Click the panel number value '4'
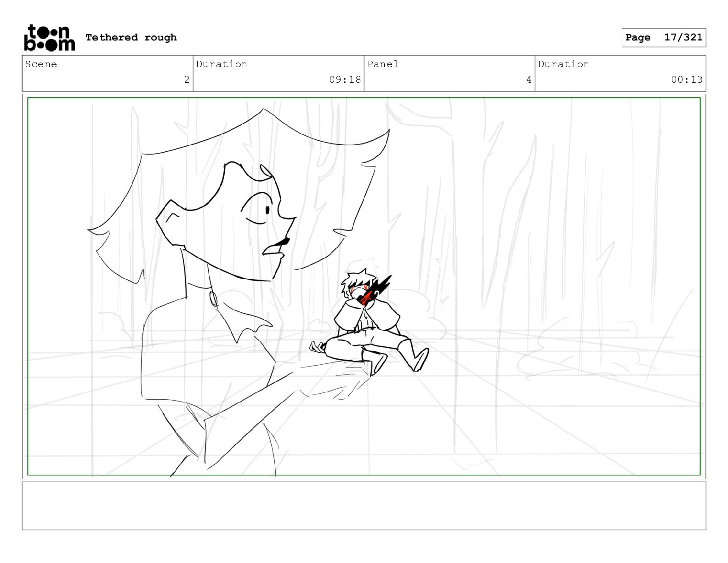728x563 pixels. (x=529, y=80)
